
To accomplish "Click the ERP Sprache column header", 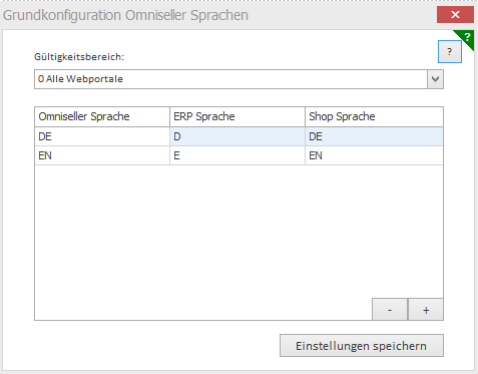I will (237, 116).
